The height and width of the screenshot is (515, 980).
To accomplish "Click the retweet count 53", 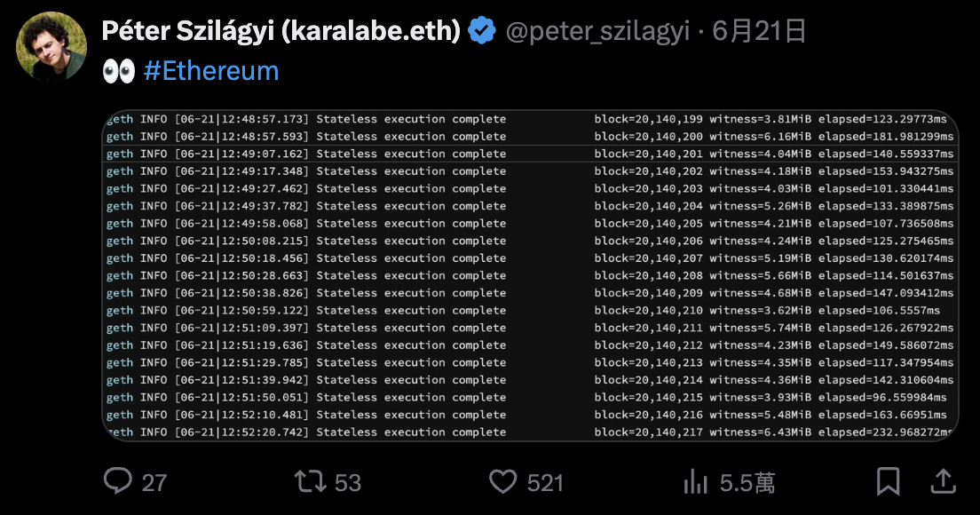I will tap(348, 482).
